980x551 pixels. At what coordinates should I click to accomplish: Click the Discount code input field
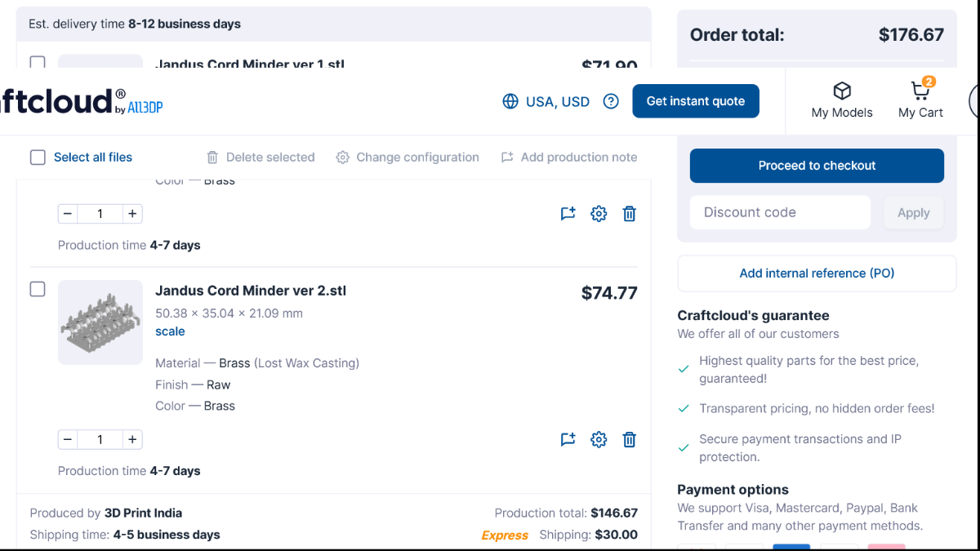(x=780, y=212)
